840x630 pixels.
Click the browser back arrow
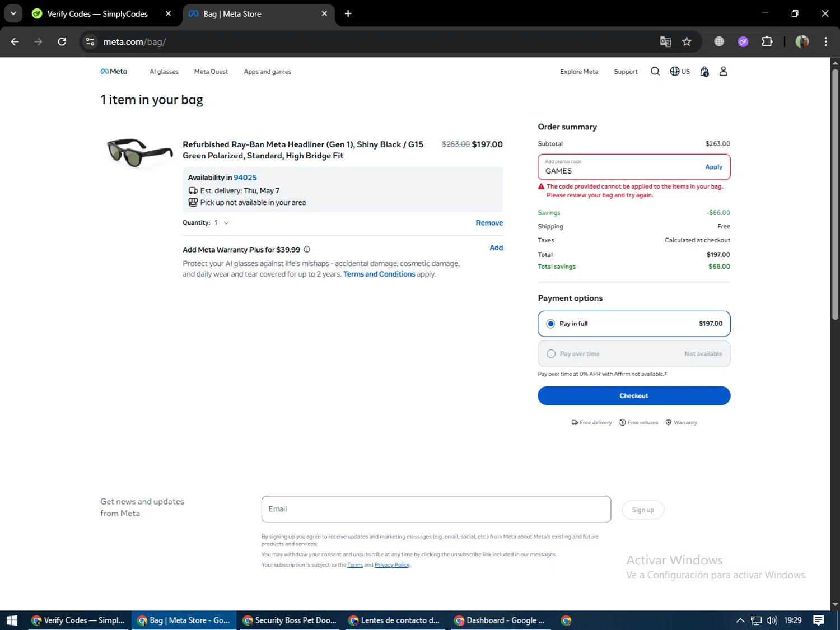(x=15, y=41)
